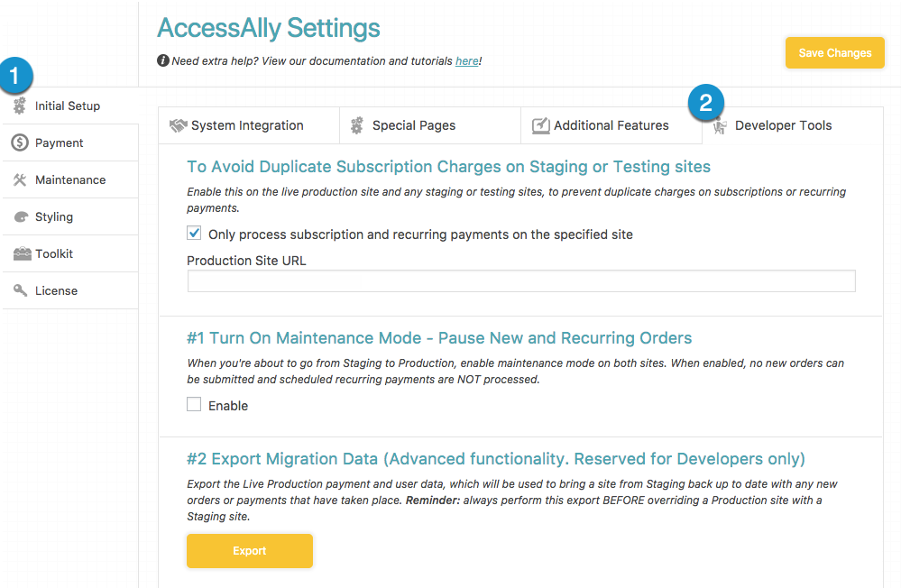This screenshot has width=901, height=588.
Task: Enable maintenance mode checkbox
Action: [x=194, y=404]
